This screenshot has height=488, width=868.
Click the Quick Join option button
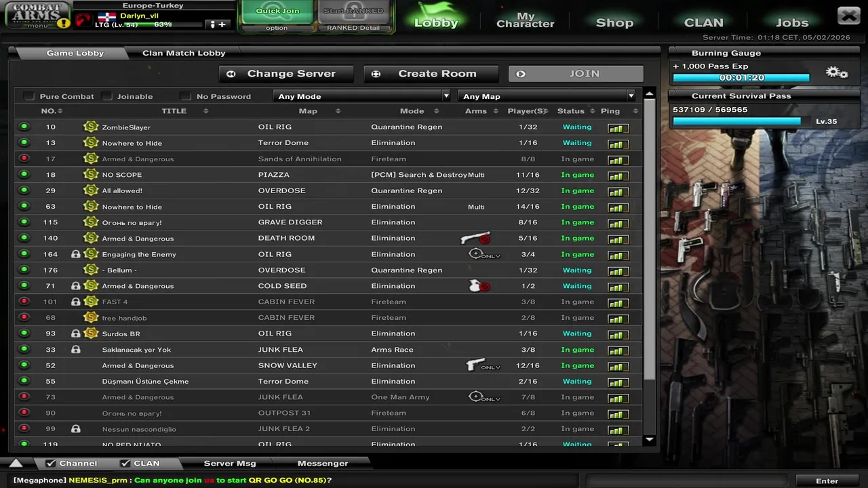(x=277, y=28)
